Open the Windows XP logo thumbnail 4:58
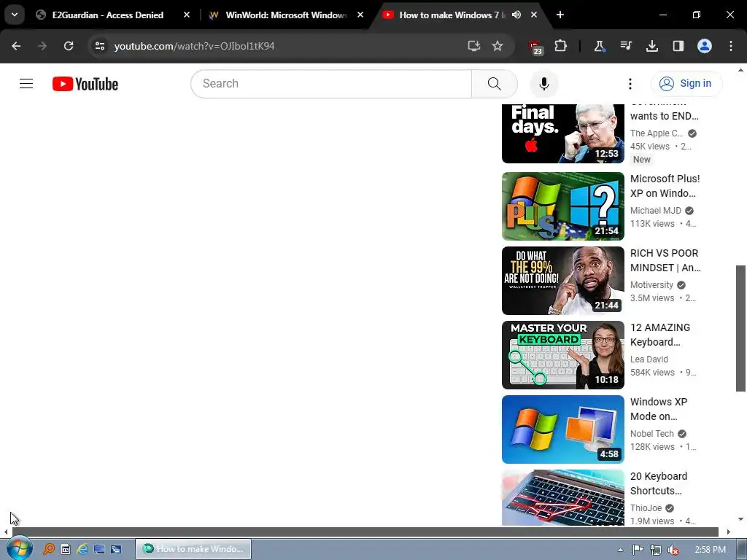This screenshot has height=560, width=747. (x=562, y=429)
